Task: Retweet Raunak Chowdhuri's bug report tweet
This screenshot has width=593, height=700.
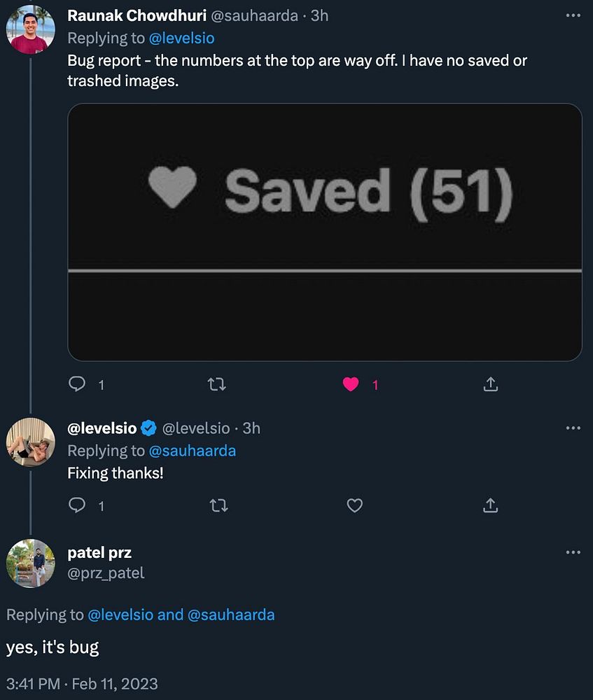Action: (x=218, y=384)
